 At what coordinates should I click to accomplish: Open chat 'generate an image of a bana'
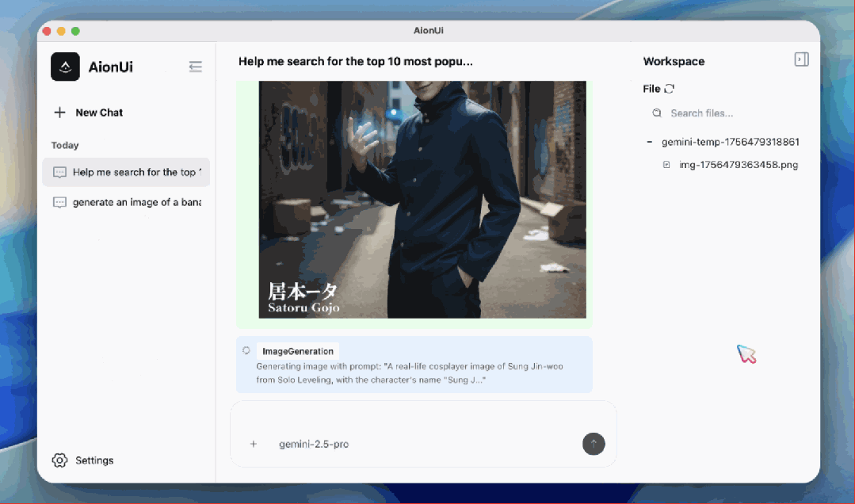click(126, 202)
